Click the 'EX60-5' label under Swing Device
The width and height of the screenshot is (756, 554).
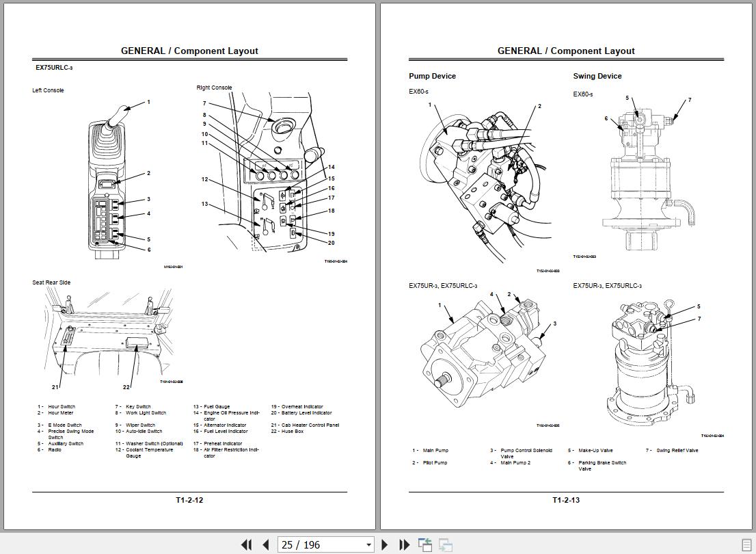(x=583, y=94)
